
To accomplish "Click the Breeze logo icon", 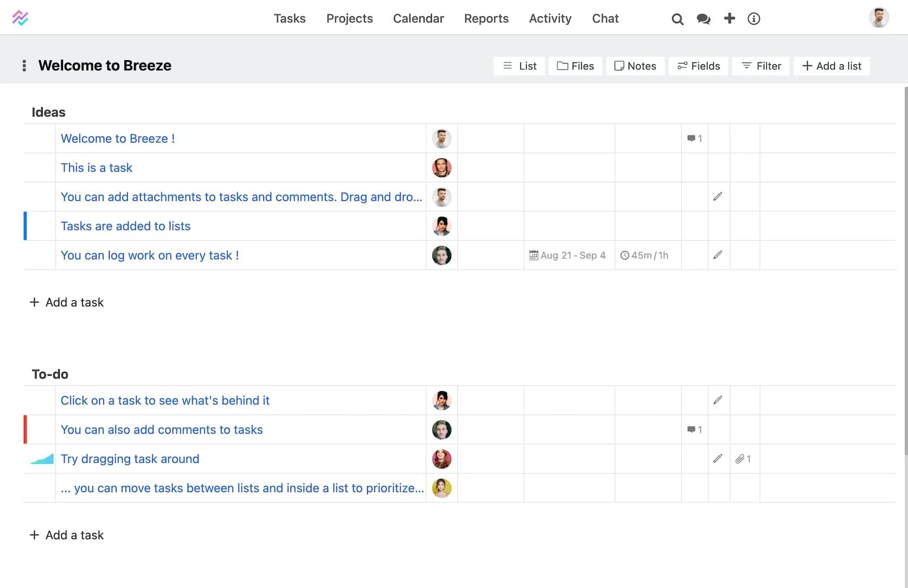I will (20, 18).
